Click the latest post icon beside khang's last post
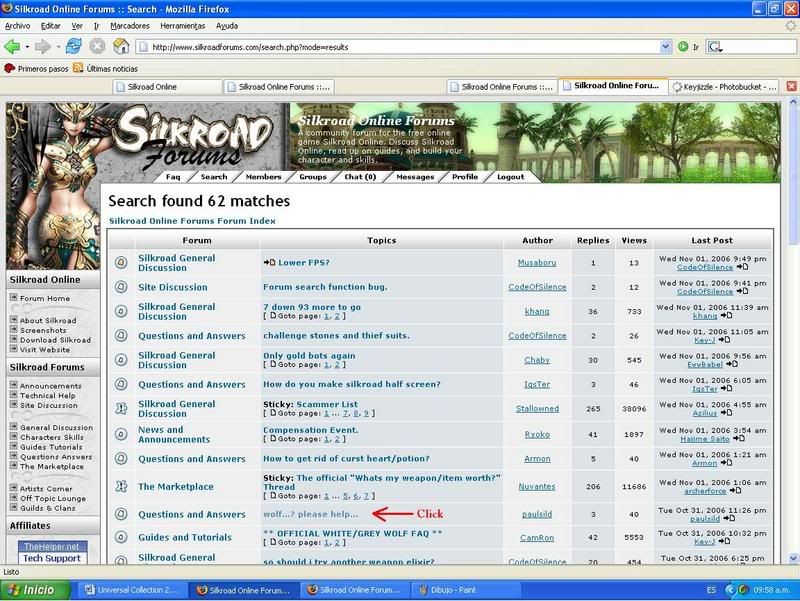This screenshot has height=601, width=800. tap(726, 316)
